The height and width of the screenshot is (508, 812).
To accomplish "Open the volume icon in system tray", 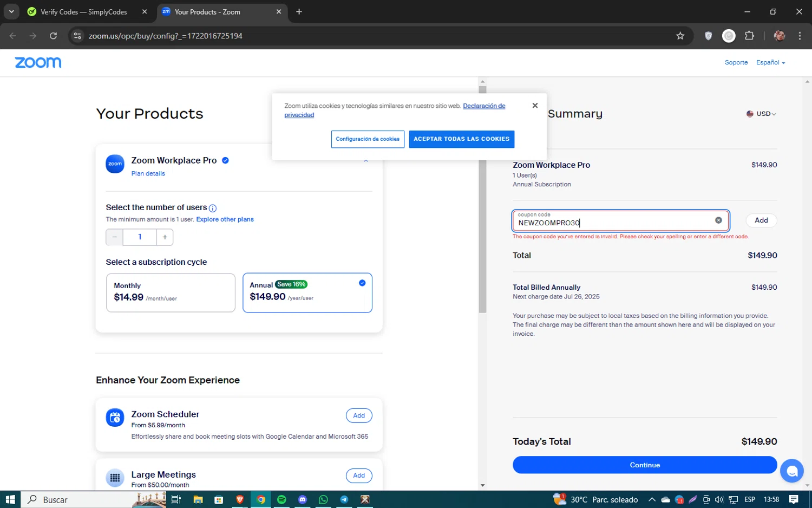I will [719, 499].
